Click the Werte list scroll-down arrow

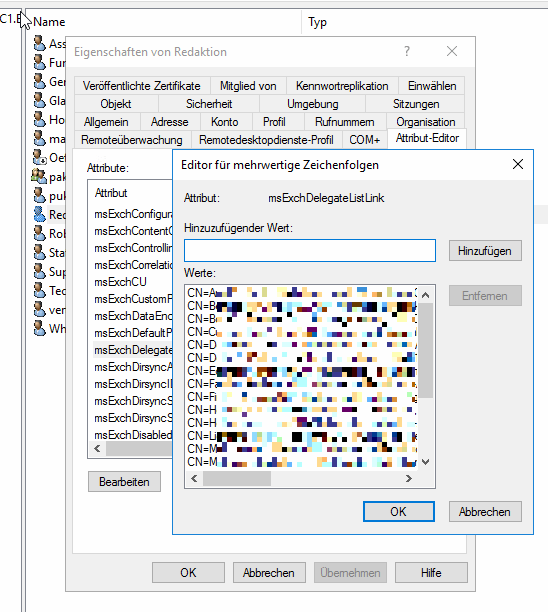click(x=425, y=462)
